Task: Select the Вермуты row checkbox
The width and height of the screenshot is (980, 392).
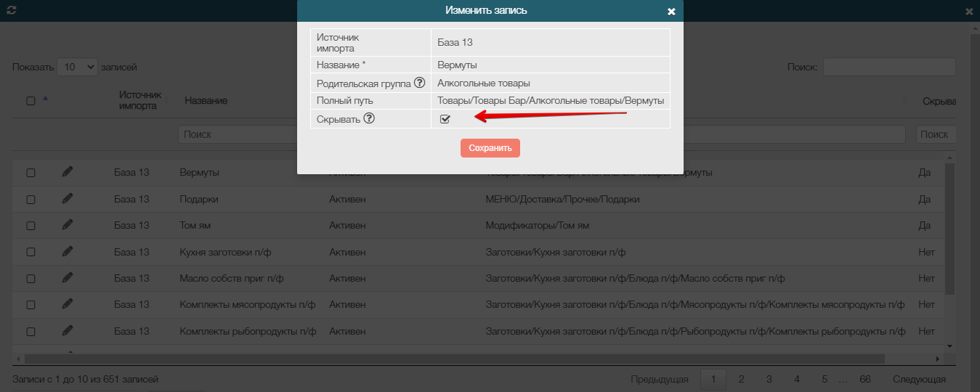Action: coord(31,173)
